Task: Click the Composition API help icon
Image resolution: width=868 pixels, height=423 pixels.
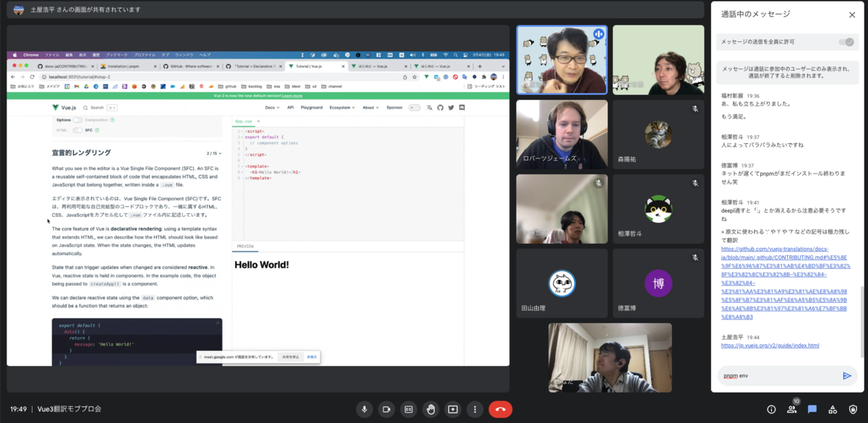Action: click(113, 119)
